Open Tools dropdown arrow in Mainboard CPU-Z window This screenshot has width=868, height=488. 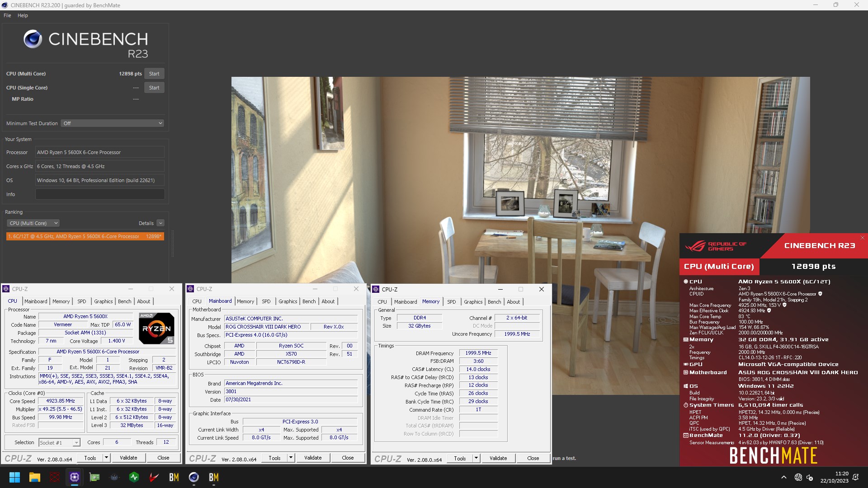pos(291,458)
